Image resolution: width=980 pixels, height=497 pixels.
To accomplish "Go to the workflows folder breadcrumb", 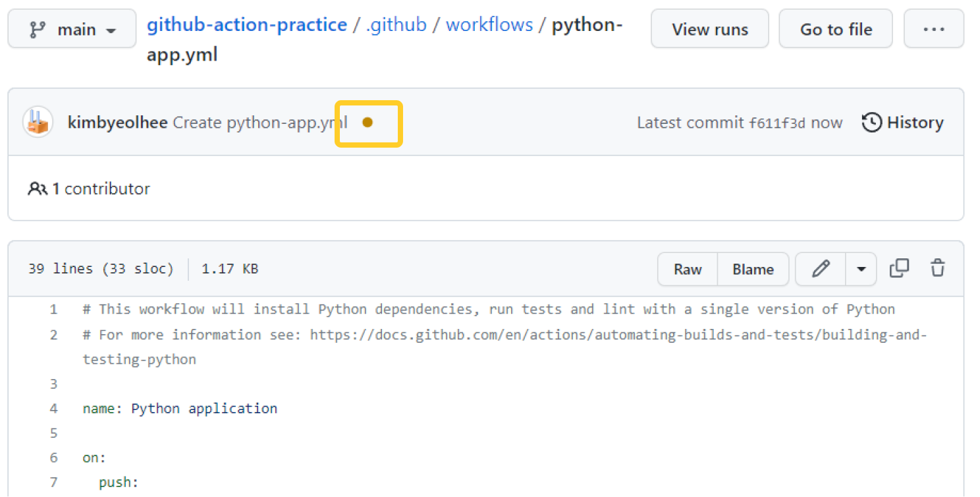I will (489, 25).
